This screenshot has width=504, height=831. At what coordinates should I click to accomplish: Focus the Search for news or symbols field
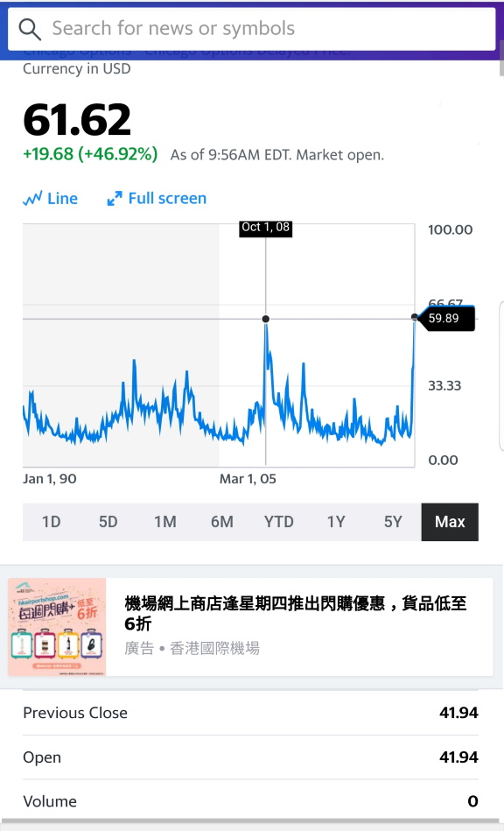click(251, 29)
